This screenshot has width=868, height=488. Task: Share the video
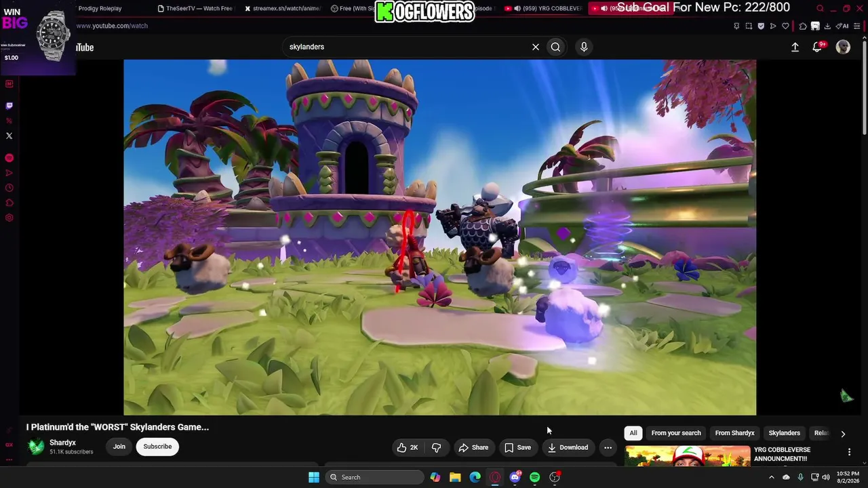473,447
